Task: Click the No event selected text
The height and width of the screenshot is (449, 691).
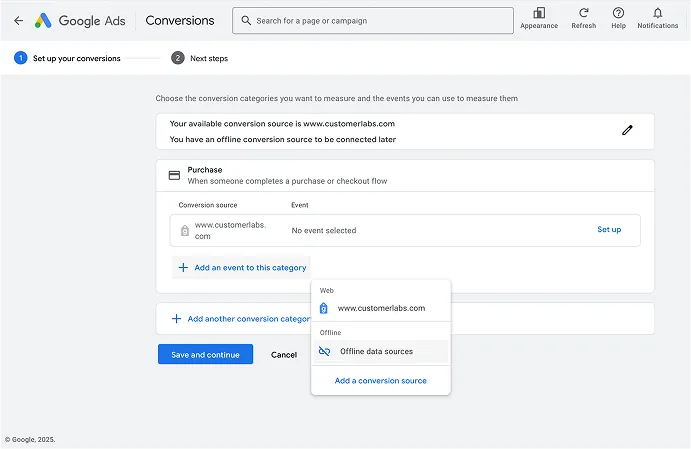Action: click(x=324, y=230)
